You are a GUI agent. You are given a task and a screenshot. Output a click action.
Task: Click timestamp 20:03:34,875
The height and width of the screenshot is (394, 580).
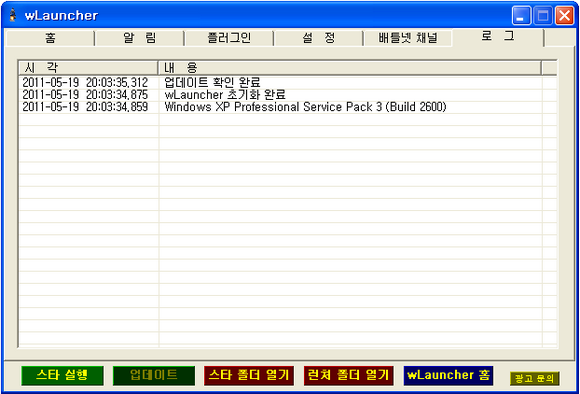(x=117, y=95)
